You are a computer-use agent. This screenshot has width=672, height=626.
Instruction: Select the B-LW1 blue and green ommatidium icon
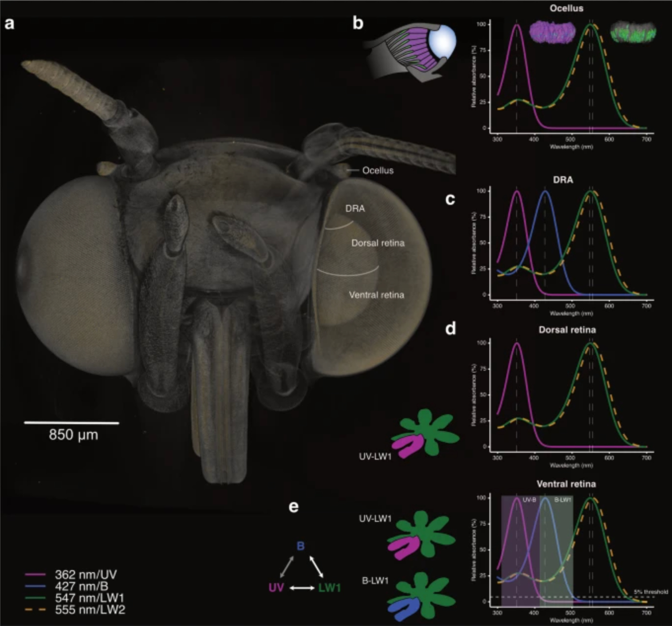point(420,596)
